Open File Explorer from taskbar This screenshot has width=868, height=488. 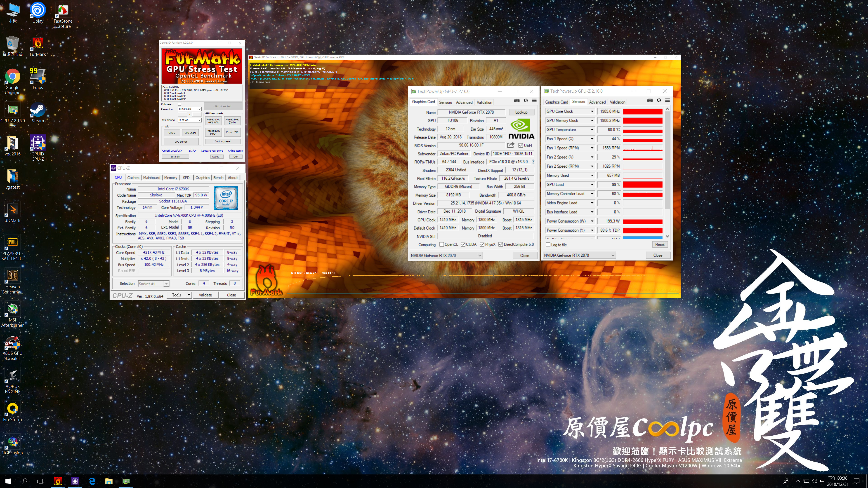[x=108, y=481]
